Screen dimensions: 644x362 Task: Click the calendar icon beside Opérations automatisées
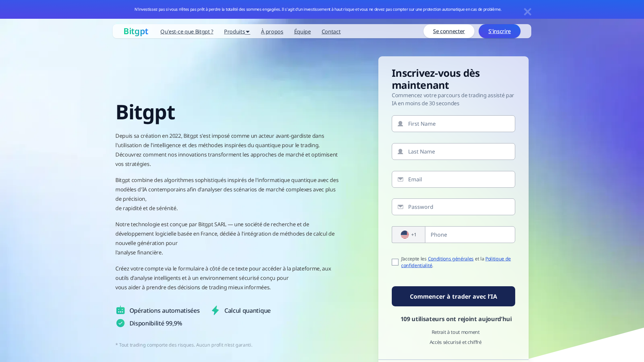pos(120,310)
